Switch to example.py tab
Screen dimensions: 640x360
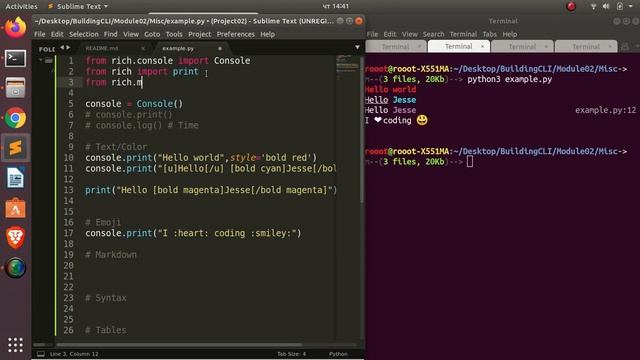pos(178,48)
